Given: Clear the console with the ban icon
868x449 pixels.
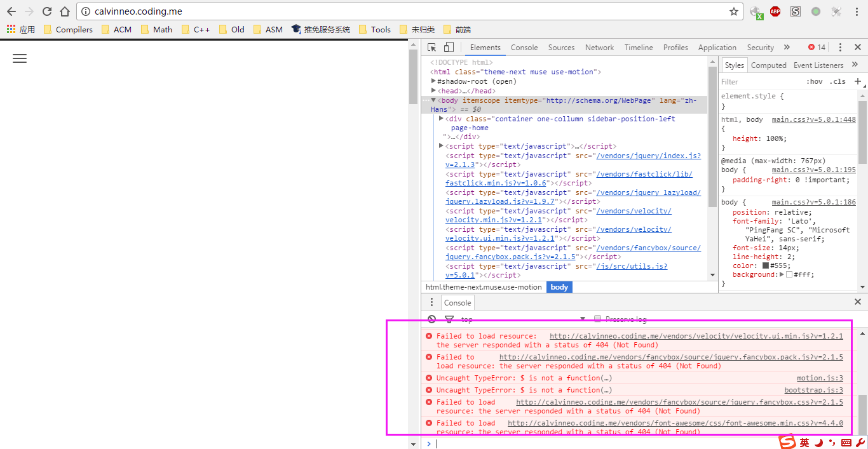Looking at the screenshot, I should click(432, 319).
